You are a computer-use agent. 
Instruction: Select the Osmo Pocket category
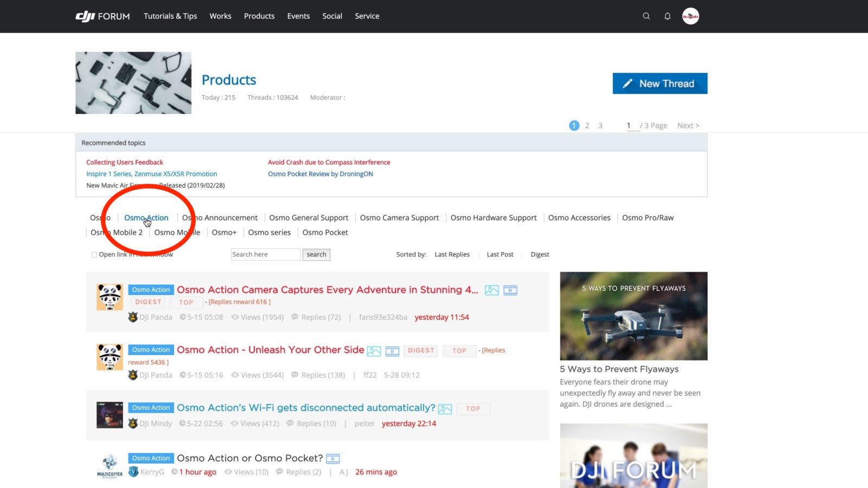[325, 233]
